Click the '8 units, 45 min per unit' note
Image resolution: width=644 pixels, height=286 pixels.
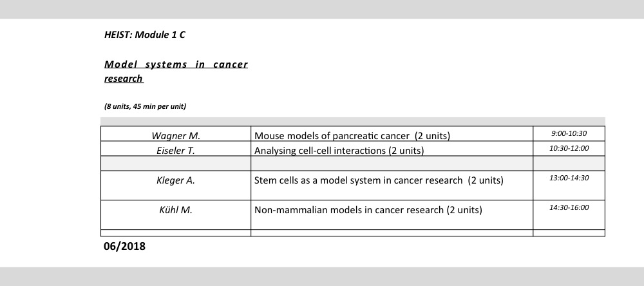(x=145, y=106)
